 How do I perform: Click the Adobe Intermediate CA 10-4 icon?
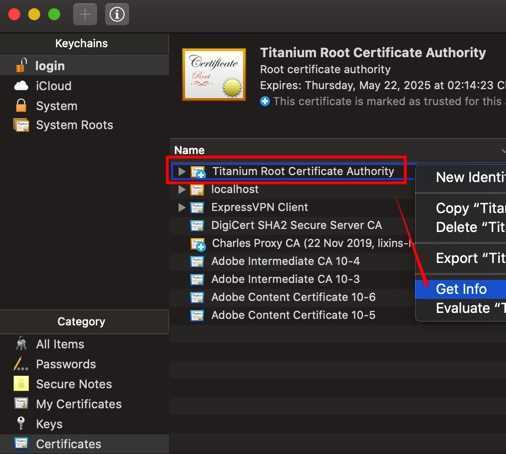pyautogui.click(x=197, y=262)
